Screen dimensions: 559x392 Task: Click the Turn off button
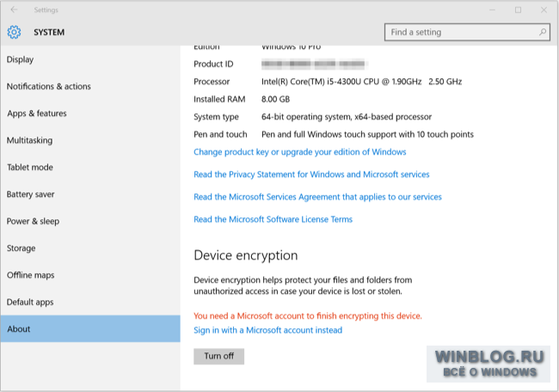[x=219, y=357]
